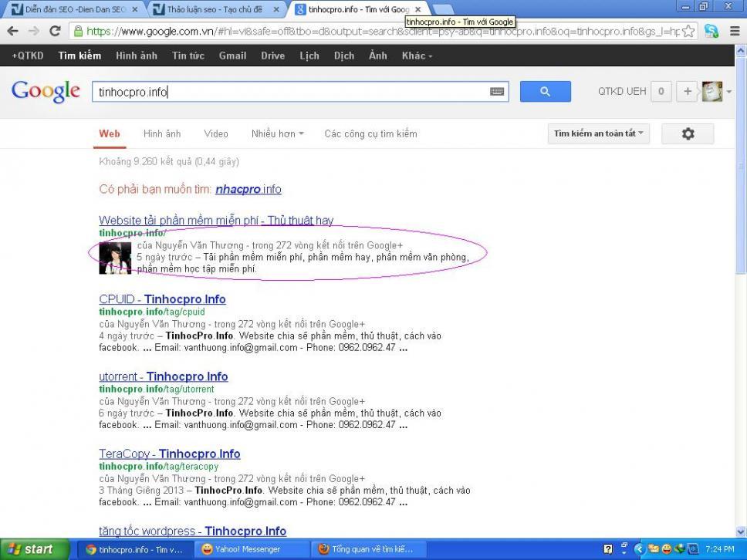Click the taskbar clock showing 7:24 PM

pos(720,549)
